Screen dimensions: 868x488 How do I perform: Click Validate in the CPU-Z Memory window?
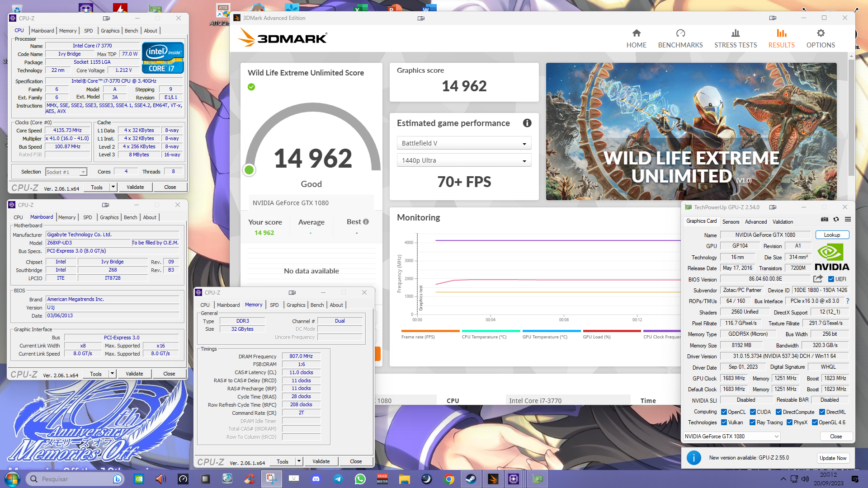(321, 461)
